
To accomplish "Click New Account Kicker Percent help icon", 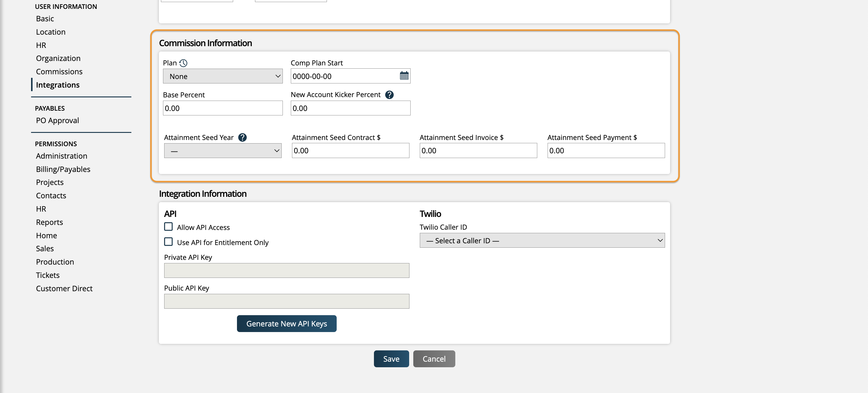I will pos(389,95).
